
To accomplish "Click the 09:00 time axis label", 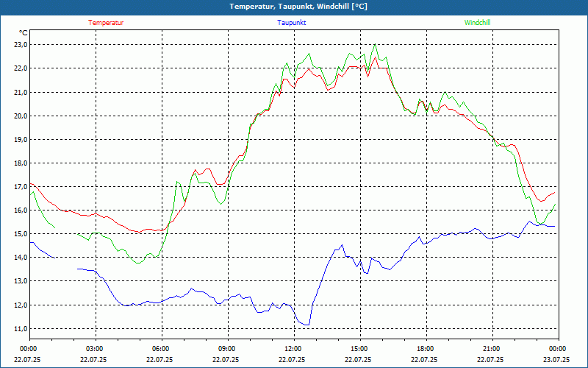I will (x=228, y=349).
